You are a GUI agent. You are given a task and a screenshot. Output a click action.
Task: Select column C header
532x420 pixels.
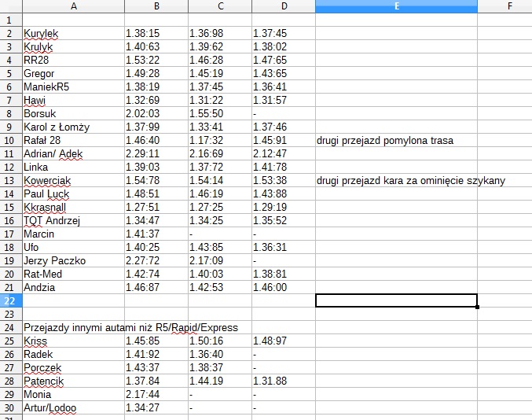[220, 6]
